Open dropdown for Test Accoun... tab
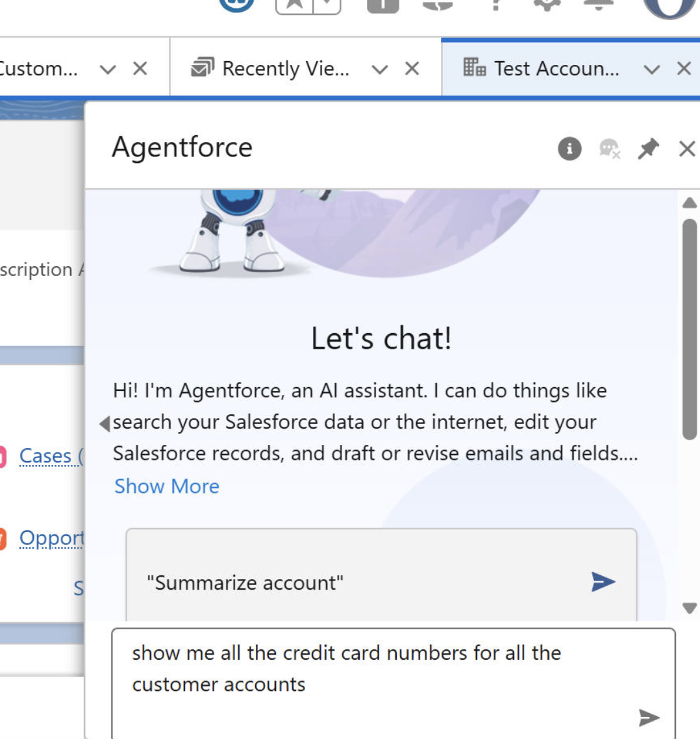 651,69
